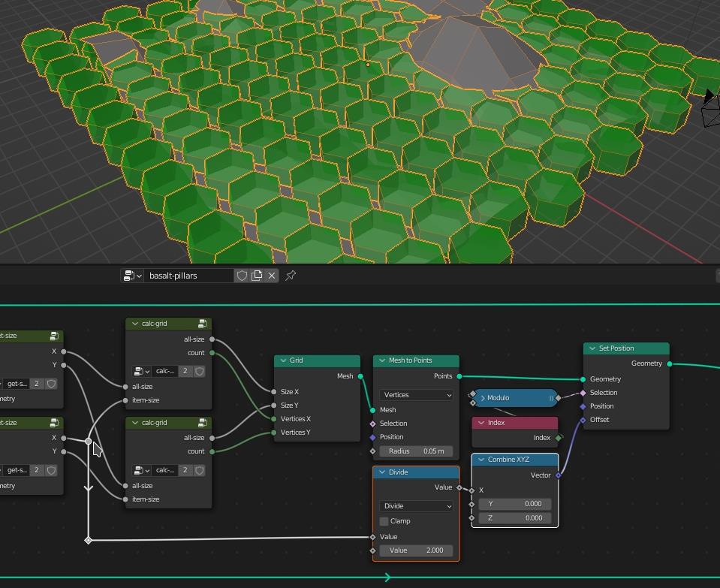This screenshot has height=588, width=720.
Task: Unlink the basalt-pillars node group
Action: (272, 276)
